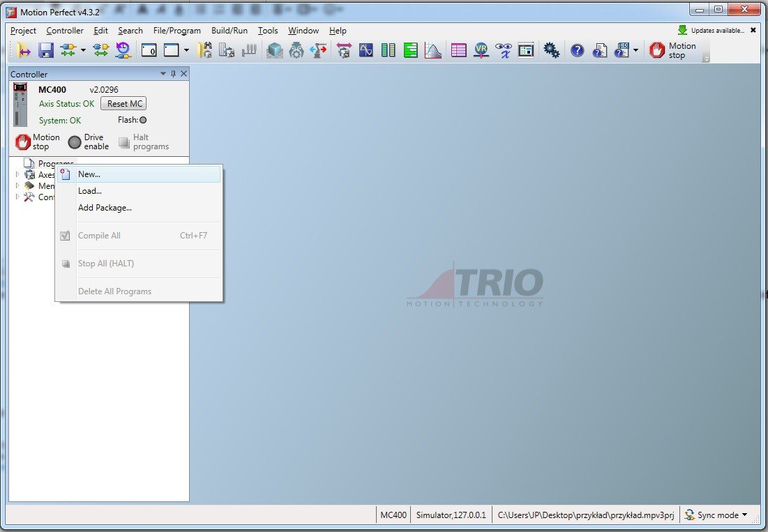This screenshot has height=532, width=768.
Task: Click Motion stop in the Controller panel
Action: click(x=37, y=142)
